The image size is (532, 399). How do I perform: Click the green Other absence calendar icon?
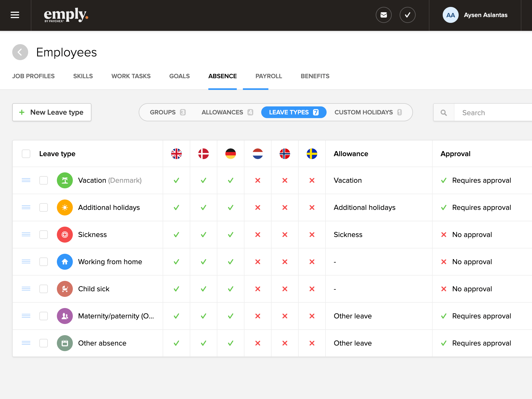coord(65,343)
